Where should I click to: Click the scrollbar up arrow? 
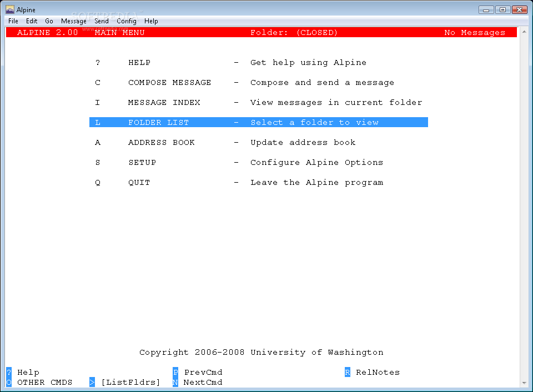524,32
